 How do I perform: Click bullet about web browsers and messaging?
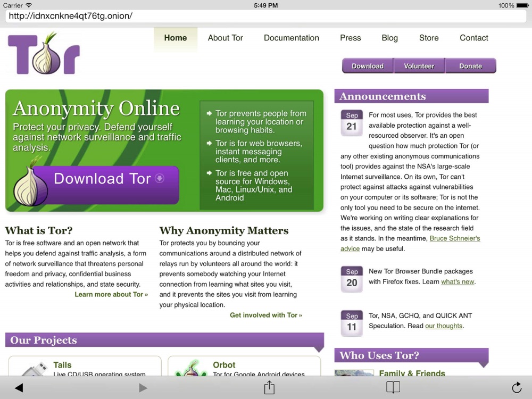pos(258,151)
